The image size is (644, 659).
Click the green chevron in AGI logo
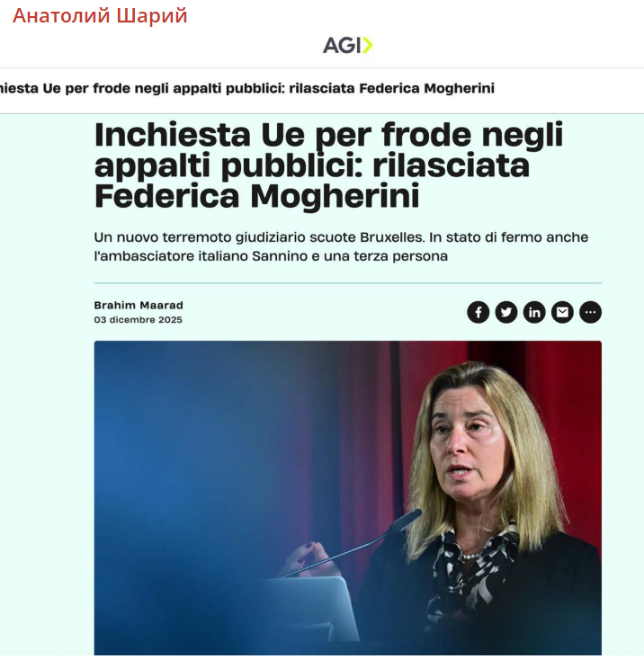pos(367,45)
